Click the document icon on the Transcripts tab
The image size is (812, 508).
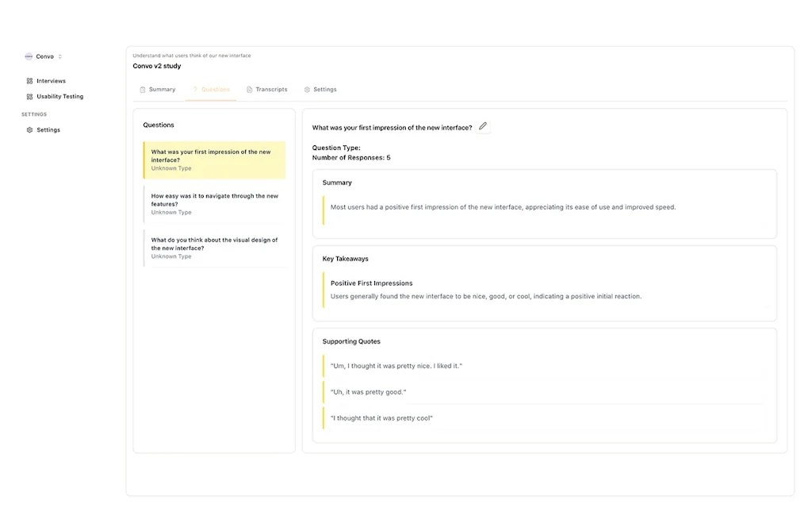tap(249, 89)
